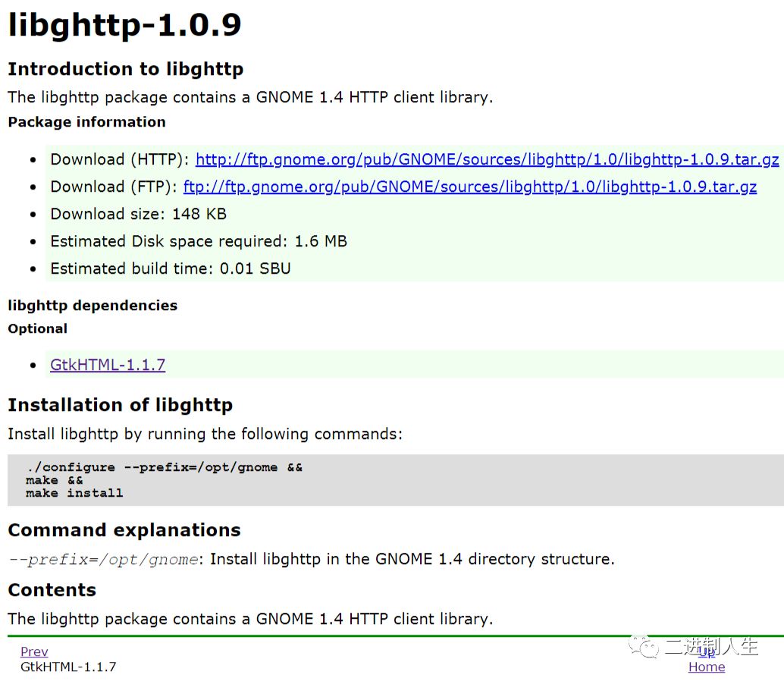Click the "make install" command line

[74, 493]
